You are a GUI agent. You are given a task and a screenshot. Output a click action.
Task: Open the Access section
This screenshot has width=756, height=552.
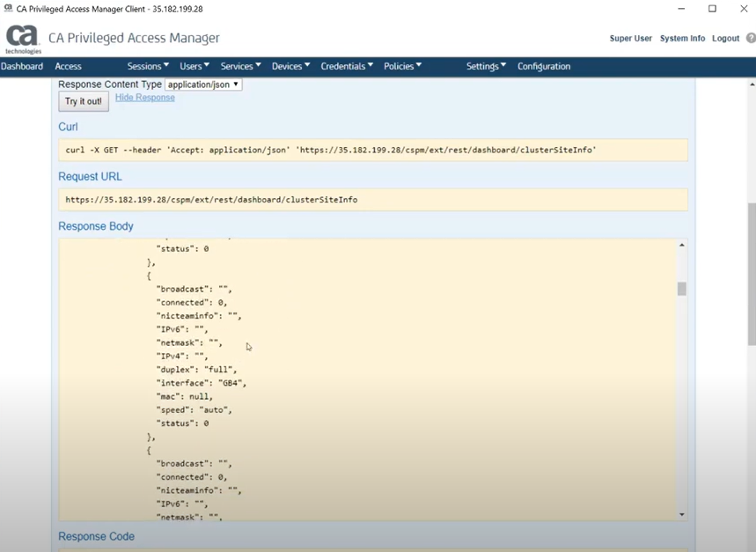click(x=68, y=65)
